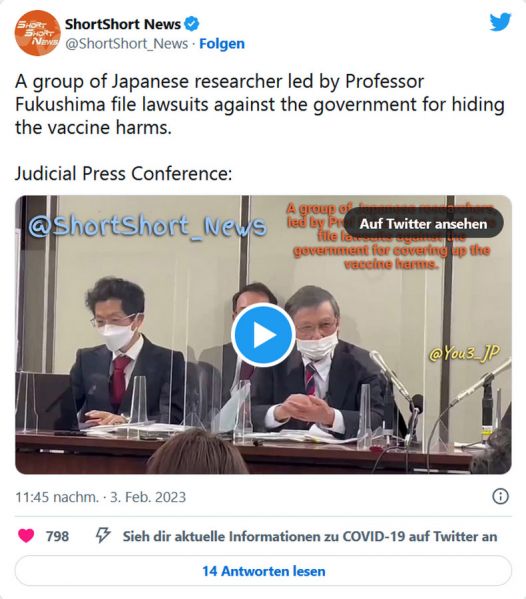
Task: Open the COVID-19 information link on Twitter
Action: tap(310, 536)
